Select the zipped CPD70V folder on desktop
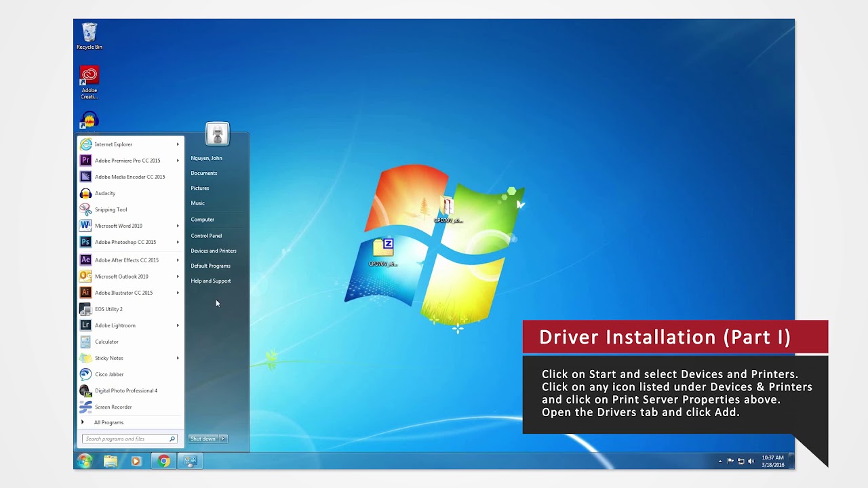This screenshot has height=488, width=868. tap(383, 252)
